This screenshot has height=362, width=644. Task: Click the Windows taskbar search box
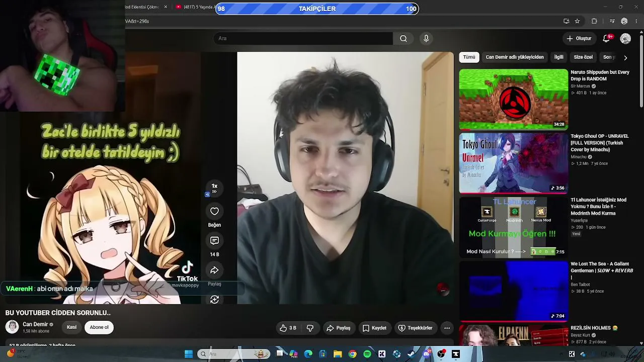click(x=233, y=354)
